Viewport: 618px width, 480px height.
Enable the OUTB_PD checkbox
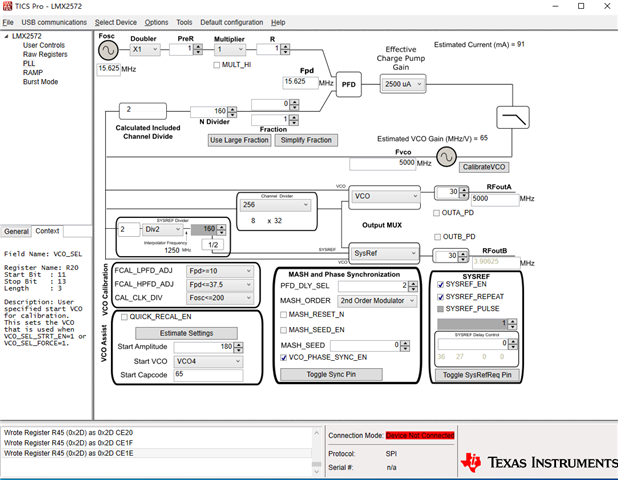click(x=437, y=237)
